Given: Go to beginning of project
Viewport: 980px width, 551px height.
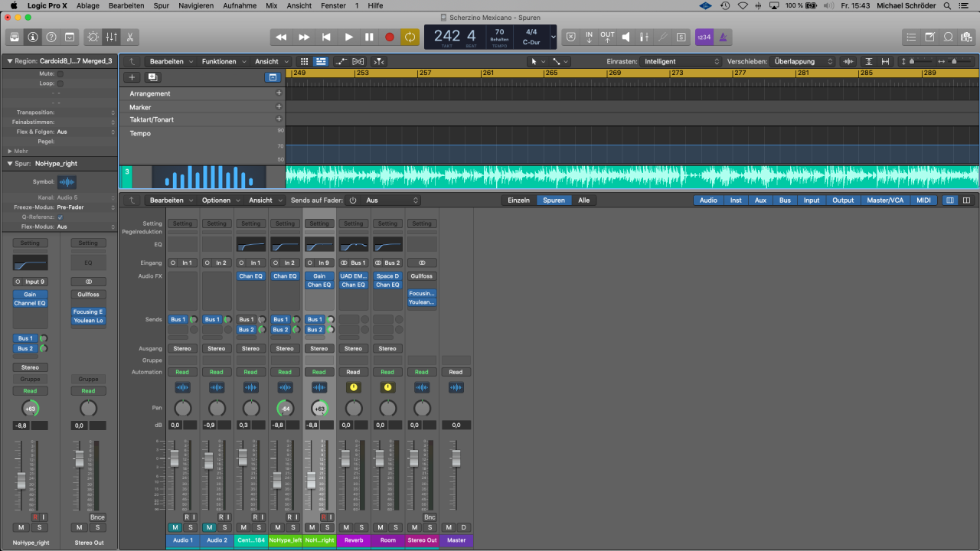Looking at the screenshot, I should (326, 37).
